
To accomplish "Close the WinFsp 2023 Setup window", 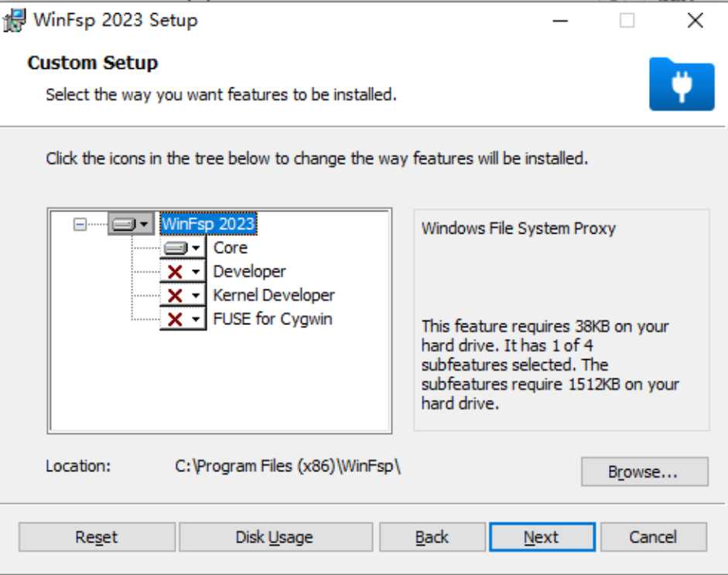I will 696,21.
